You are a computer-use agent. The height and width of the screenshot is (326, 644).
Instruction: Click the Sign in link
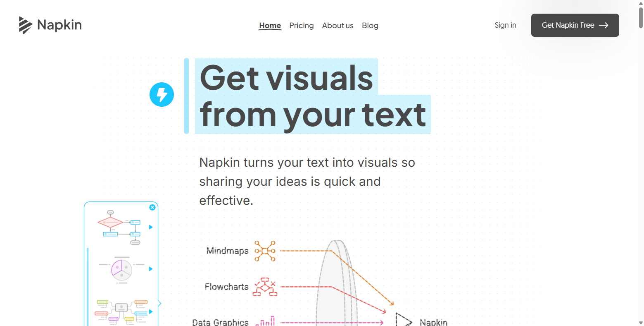pos(506,25)
